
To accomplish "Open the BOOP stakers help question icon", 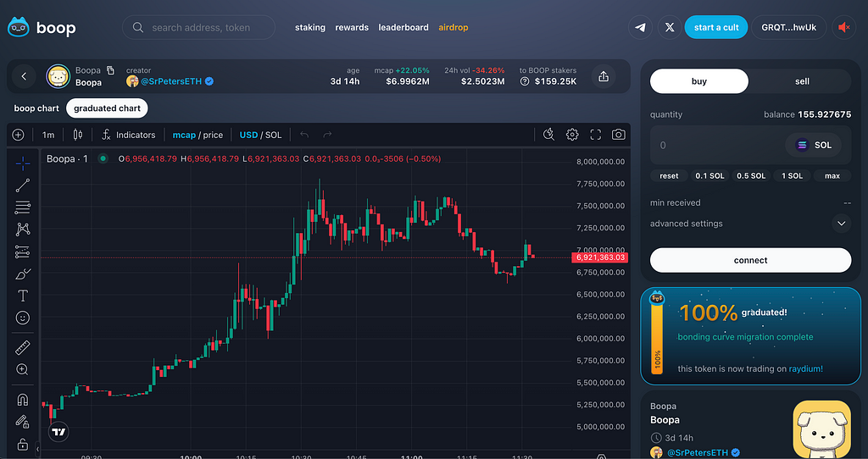I will pyautogui.click(x=525, y=81).
